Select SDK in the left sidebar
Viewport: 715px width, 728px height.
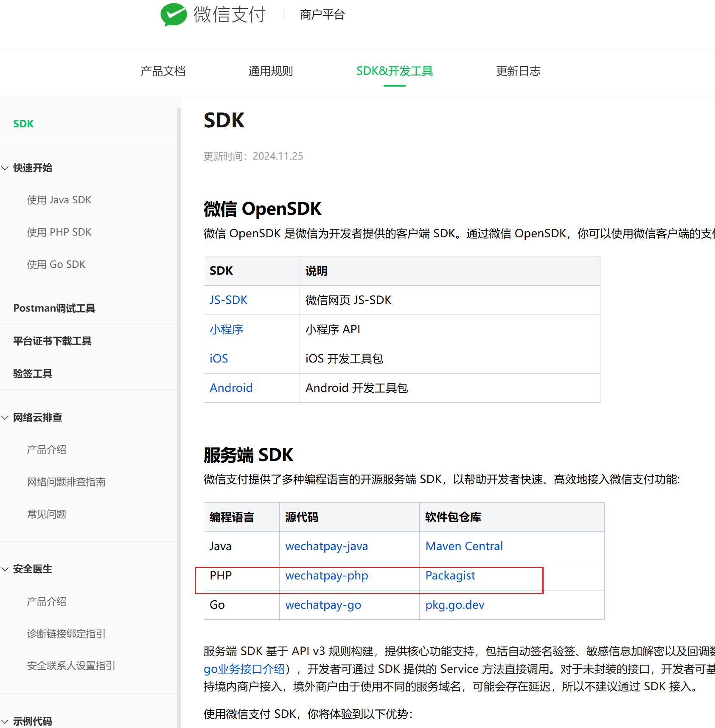(23, 124)
